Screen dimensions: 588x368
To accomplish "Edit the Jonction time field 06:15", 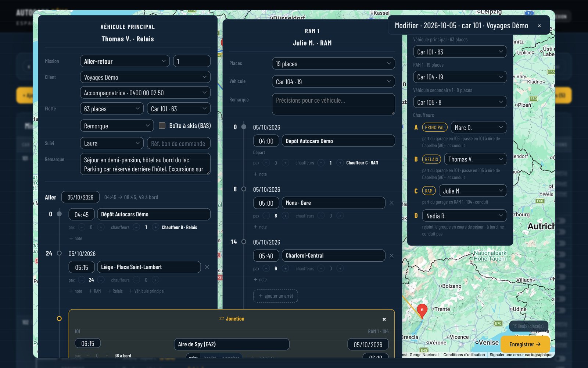I will [x=87, y=343].
